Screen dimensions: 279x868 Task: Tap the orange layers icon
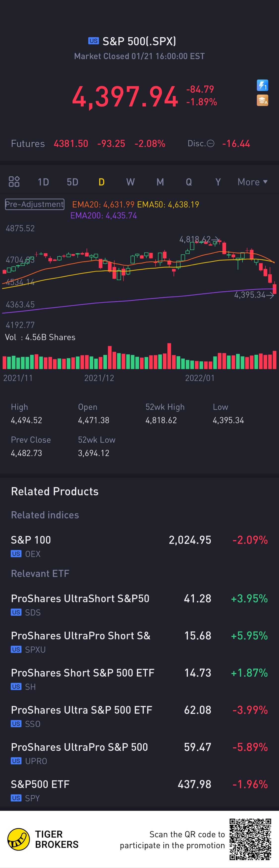point(262,100)
